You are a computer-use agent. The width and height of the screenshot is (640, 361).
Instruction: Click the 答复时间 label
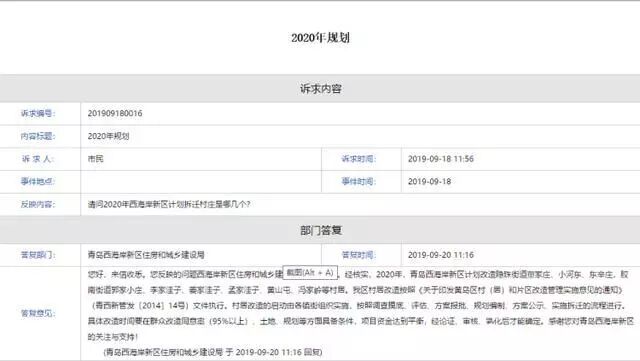pyautogui.click(x=359, y=255)
